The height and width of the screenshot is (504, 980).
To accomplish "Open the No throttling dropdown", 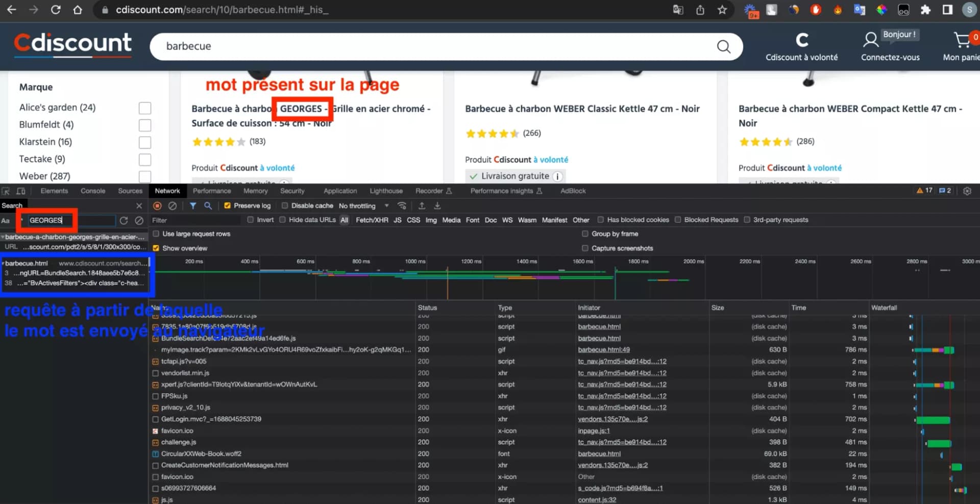I will coord(363,206).
